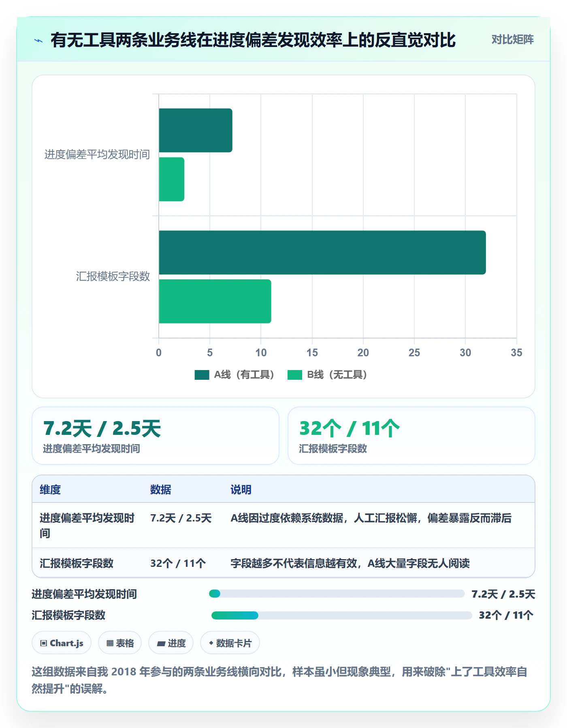Click the A线 bar for 汇报模板字段数
This screenshot has width=567, height=728.
(322, 253)
